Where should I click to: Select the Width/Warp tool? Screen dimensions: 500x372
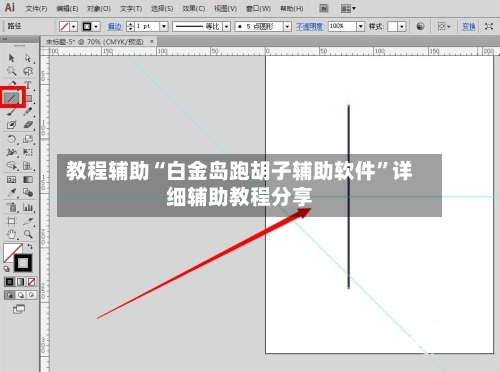pos(11,152)
